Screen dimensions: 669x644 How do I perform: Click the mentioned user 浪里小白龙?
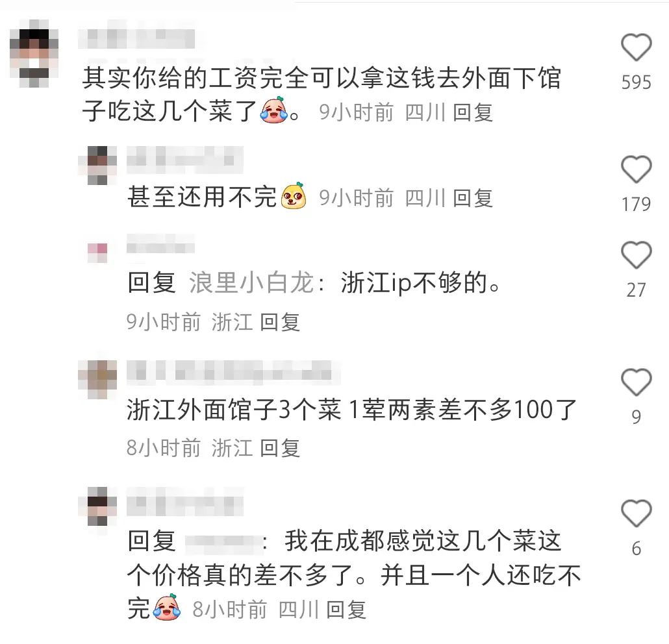point(251,283)
